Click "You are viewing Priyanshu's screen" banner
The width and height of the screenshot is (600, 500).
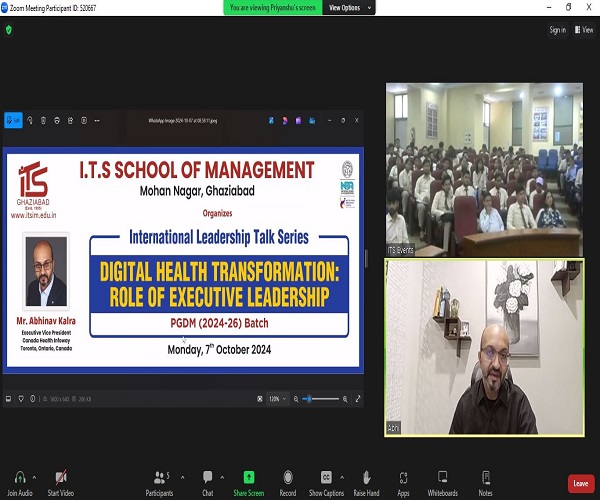[272, 8]
